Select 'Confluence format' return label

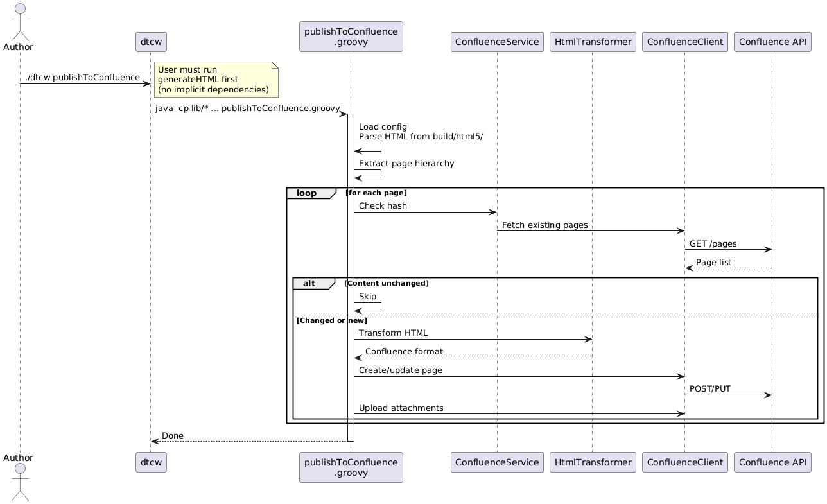click(x=404, y=352)
